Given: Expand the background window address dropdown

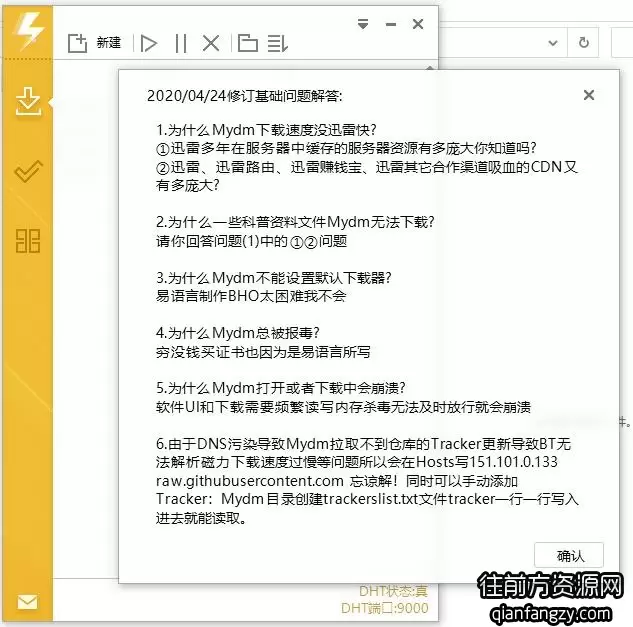Looking at the screenshot, I should [553, 43].
